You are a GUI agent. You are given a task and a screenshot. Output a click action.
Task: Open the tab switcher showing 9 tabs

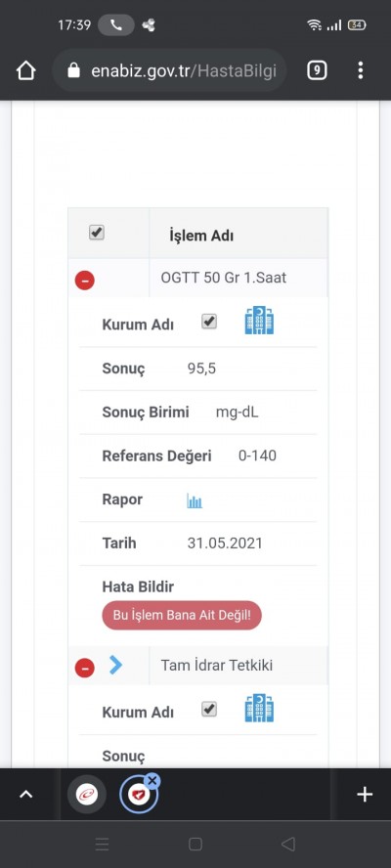coord(317,70)
